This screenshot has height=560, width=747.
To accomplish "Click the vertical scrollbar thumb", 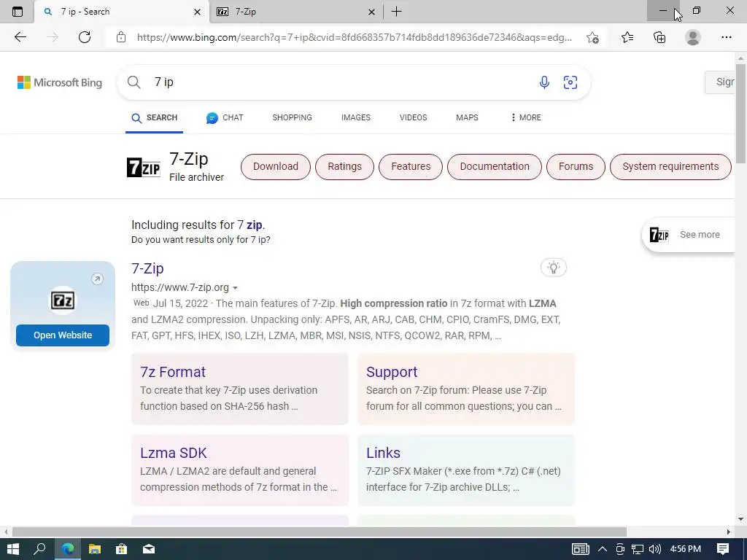I will [x=740, y=113].
